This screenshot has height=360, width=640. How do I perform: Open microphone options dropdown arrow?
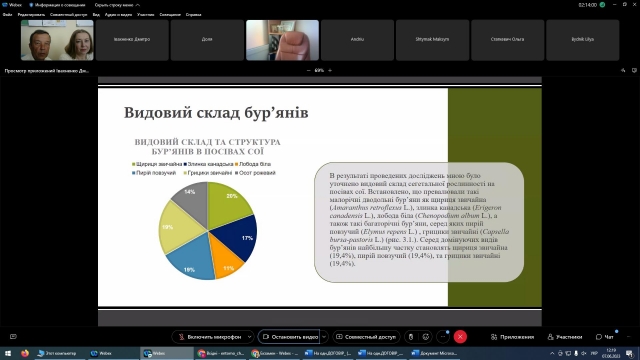coord(249,337)
